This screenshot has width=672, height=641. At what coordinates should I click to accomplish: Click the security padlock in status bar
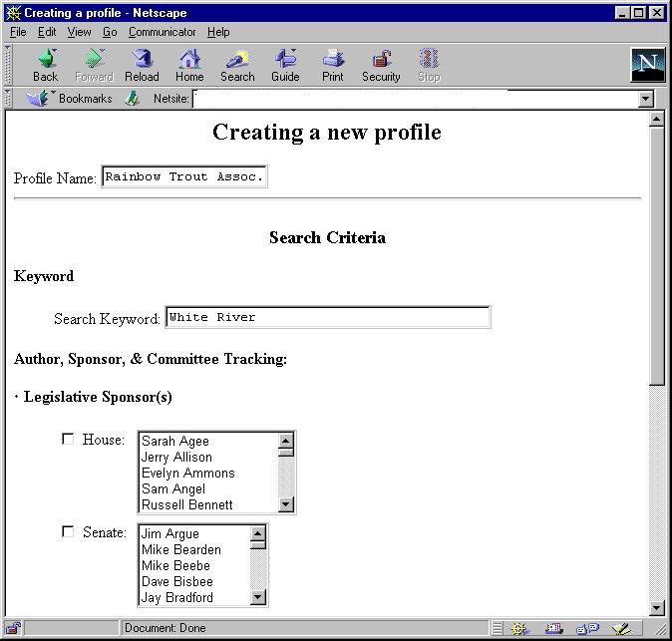[x=13, y=628]
